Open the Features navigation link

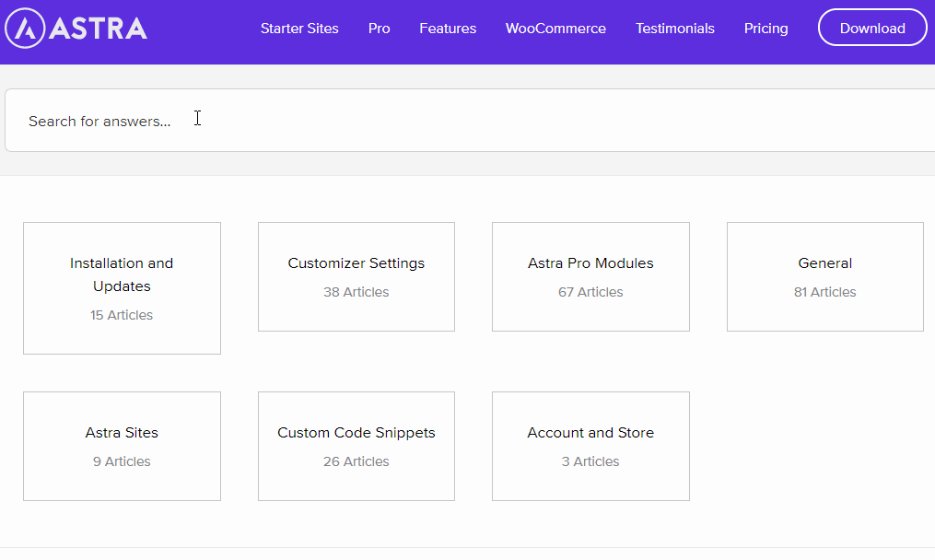(448, 29)
